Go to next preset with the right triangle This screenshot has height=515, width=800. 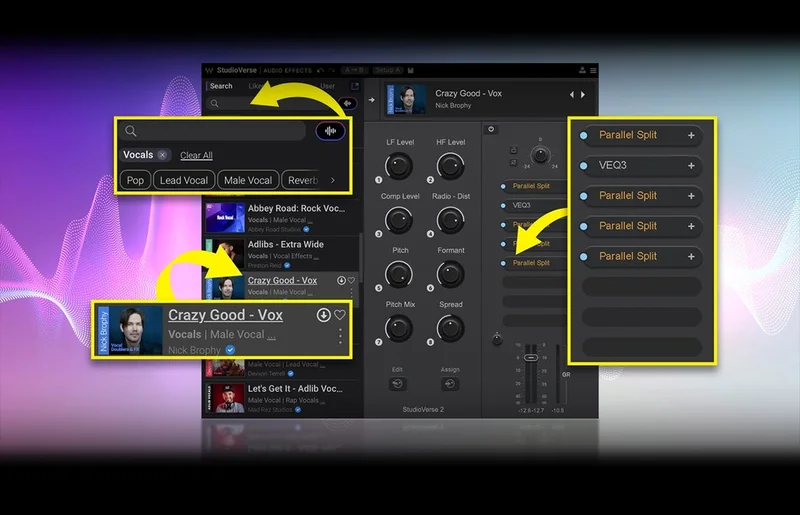coord(583,94)
